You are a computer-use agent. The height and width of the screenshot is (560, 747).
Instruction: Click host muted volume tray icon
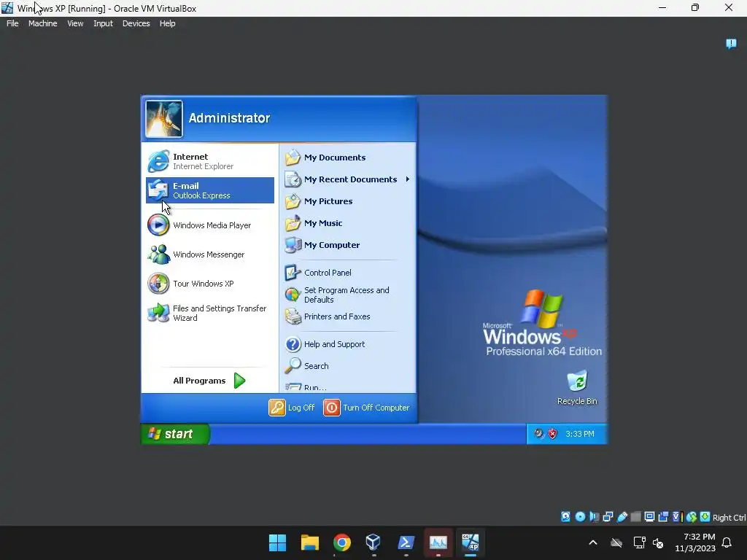[x=659, y=542]
